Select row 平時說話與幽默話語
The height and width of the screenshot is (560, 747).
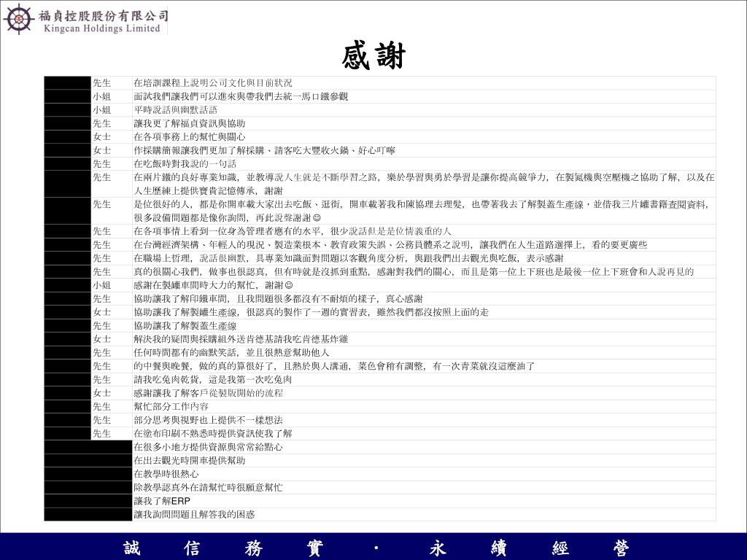380,109
